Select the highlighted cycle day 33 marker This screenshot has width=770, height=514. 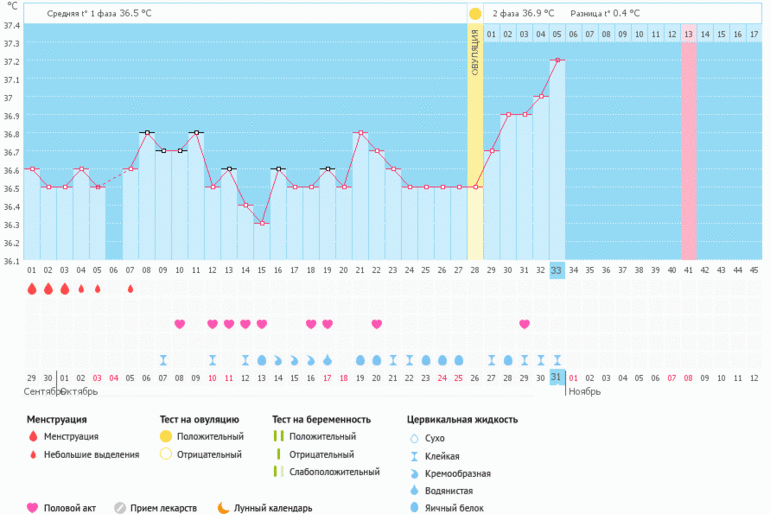tap(557, 270)
